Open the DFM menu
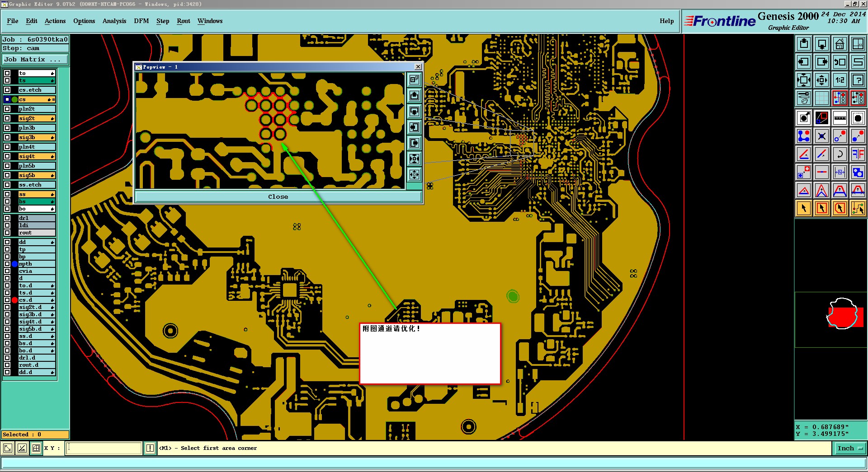The width and height of the screenshot is (868, 472). coord(142,21)
